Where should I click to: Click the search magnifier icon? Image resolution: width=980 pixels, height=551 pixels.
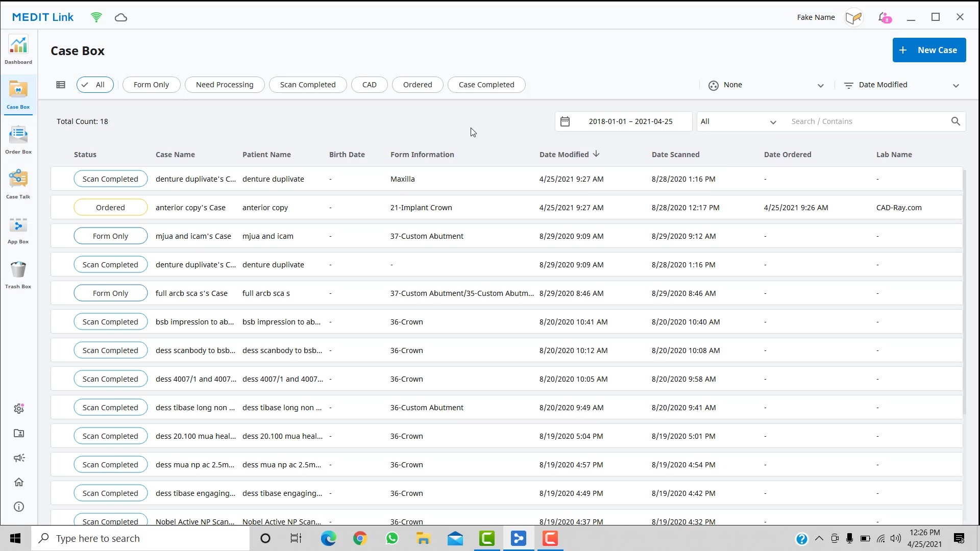point(955,121)
